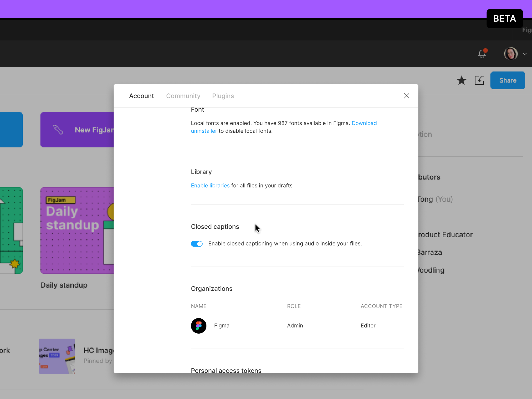Switch to the Community tab
This screenshot has height=399, width=532.
pyautogui.click(x=183, y=96)
